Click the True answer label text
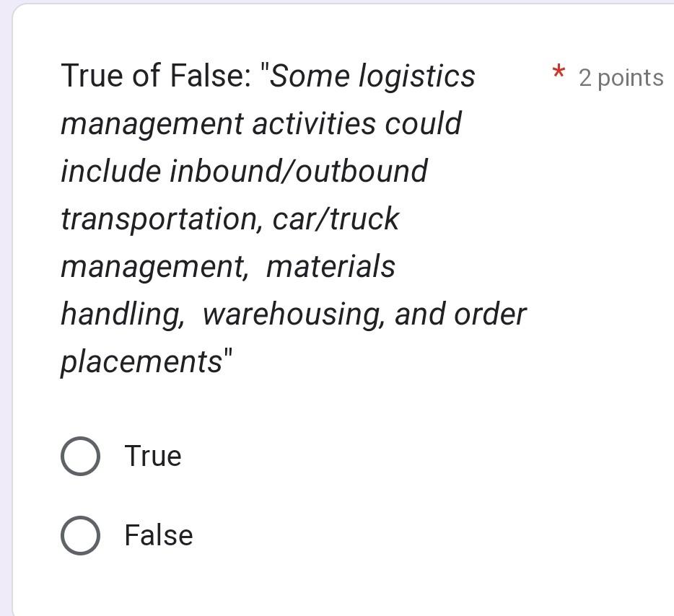 click(152, 455)
